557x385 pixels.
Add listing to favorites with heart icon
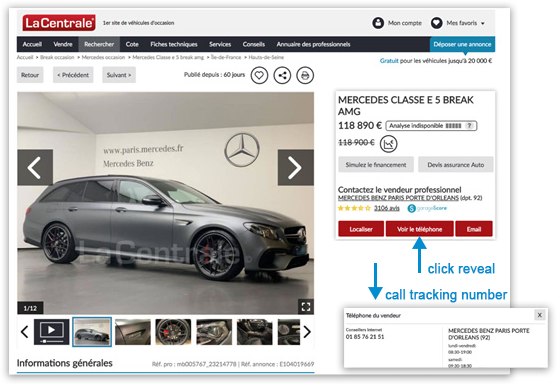[x=259, y=75]
